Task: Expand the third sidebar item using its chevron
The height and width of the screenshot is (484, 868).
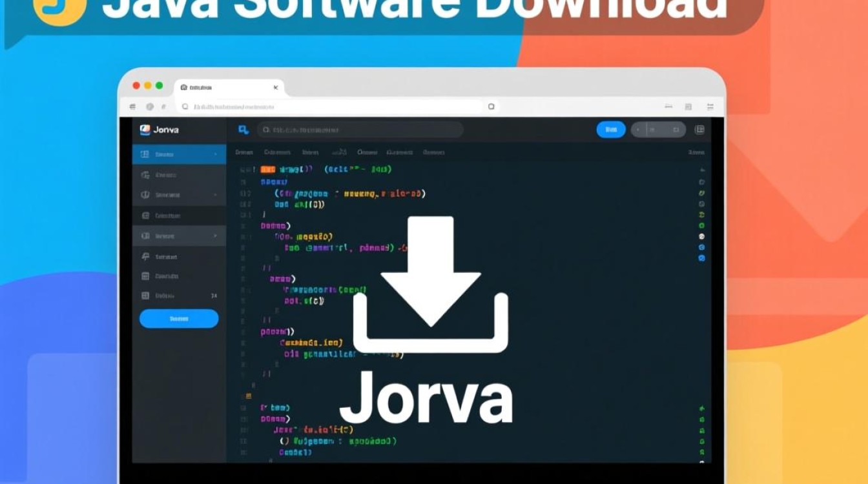Action: point(214,195)
